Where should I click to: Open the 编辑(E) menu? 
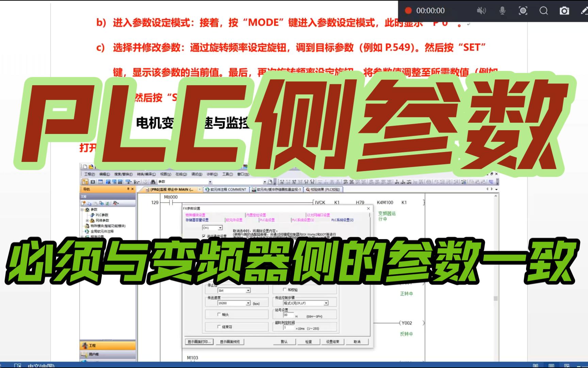pos(104,174)
